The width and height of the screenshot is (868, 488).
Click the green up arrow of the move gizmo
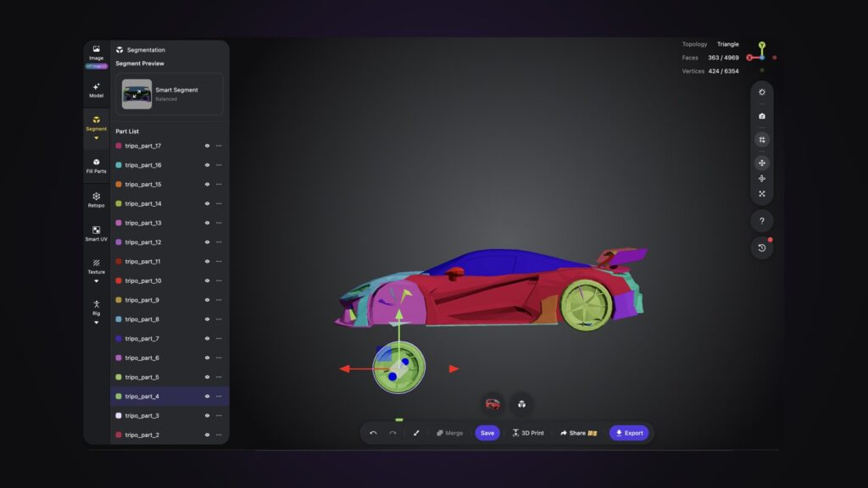pyautogui.click(x=398, y=315)
